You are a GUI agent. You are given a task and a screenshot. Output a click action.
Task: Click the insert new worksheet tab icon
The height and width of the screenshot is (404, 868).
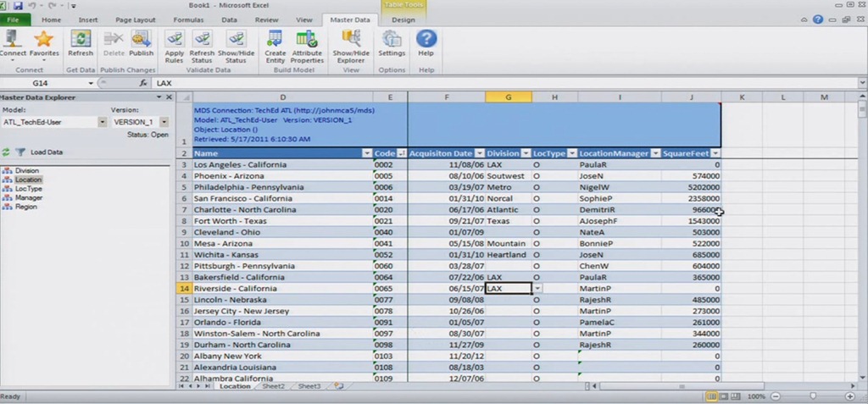coord(338,386)
